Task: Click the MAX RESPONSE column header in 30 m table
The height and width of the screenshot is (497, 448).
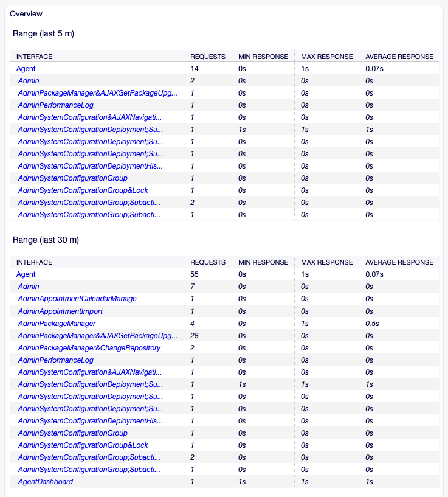Action: point(326,262)
